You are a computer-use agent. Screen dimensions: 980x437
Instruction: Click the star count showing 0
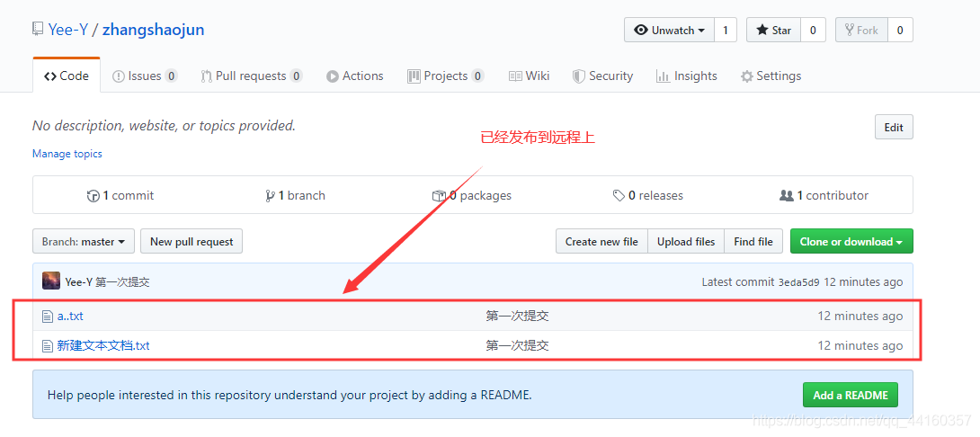(x=813, y=30)
